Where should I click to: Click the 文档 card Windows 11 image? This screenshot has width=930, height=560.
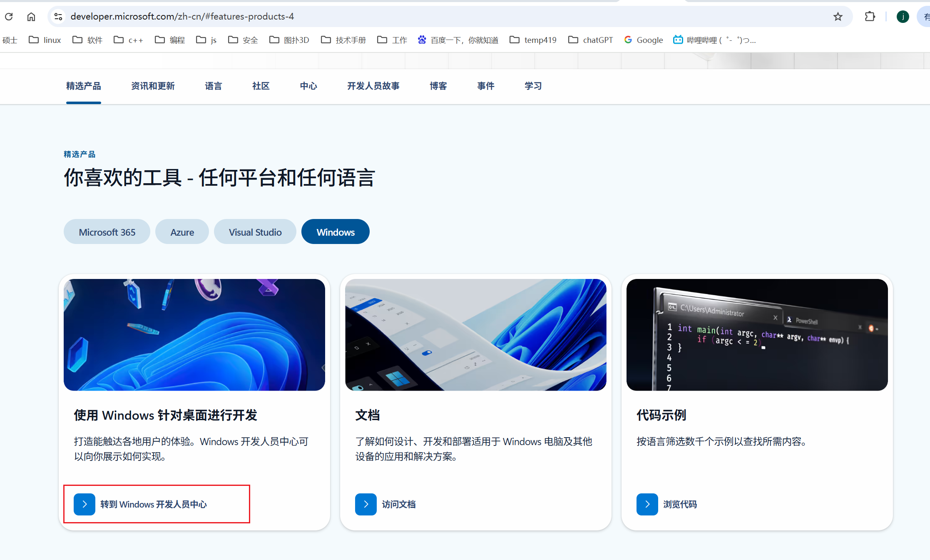476,335
